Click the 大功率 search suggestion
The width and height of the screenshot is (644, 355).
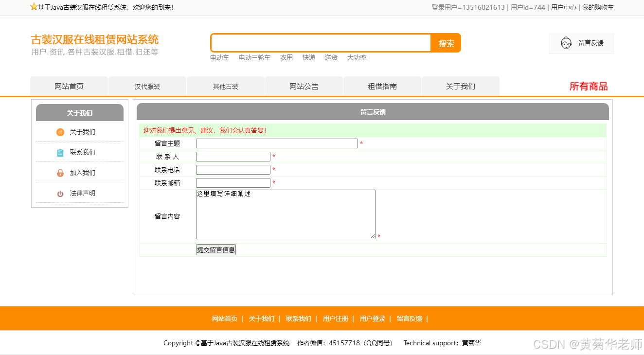click(x=357, y=57)
